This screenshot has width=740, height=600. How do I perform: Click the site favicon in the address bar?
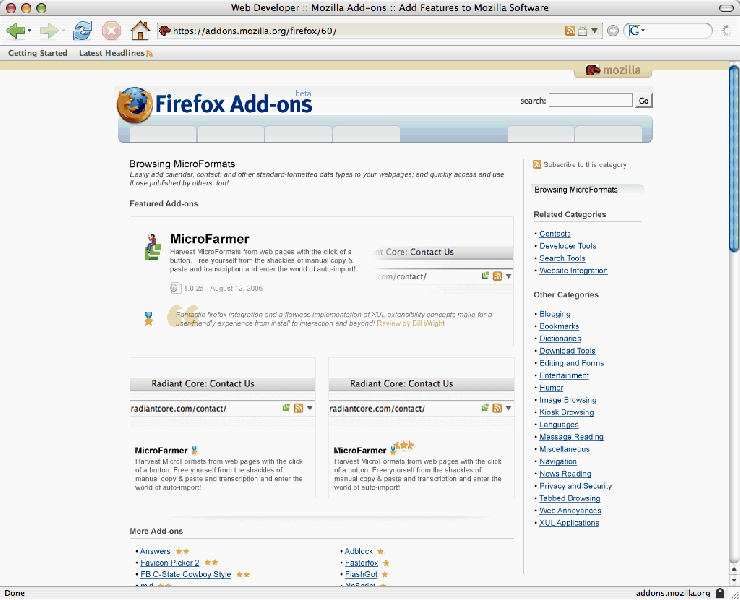[165, 31]
